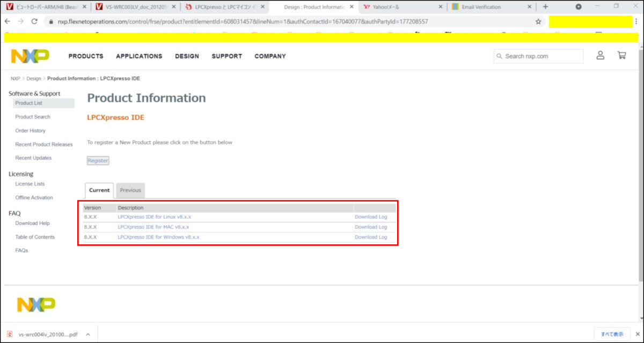Open Download Log for Linux row

pyautogui.click(x=371, y=217)
